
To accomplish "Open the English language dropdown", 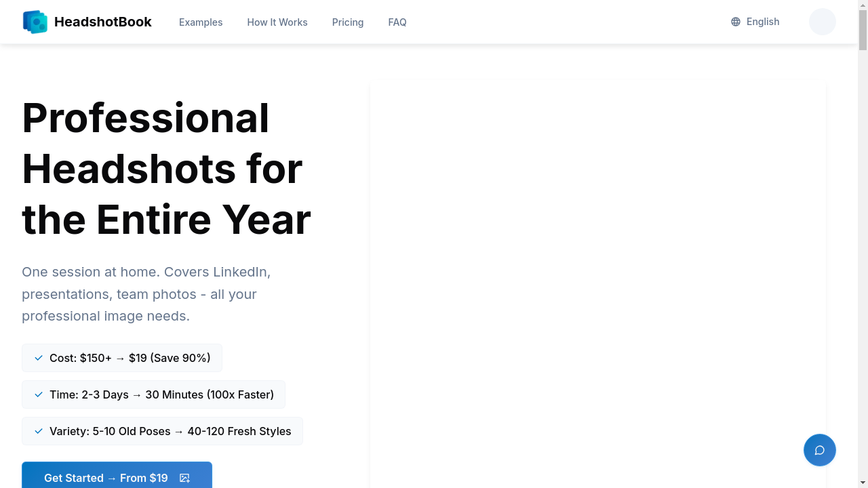I will click(x=755, y=22).
